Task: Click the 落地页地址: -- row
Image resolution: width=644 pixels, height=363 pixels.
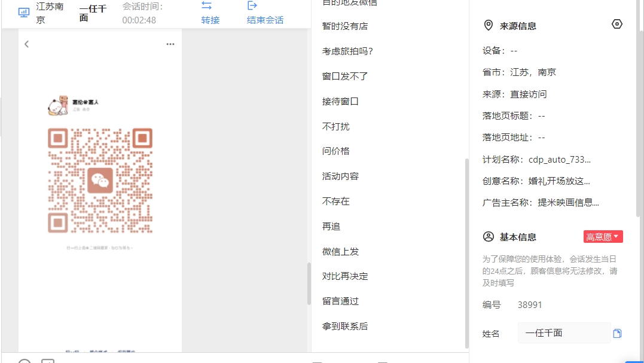Action: (x=514, y=138)
